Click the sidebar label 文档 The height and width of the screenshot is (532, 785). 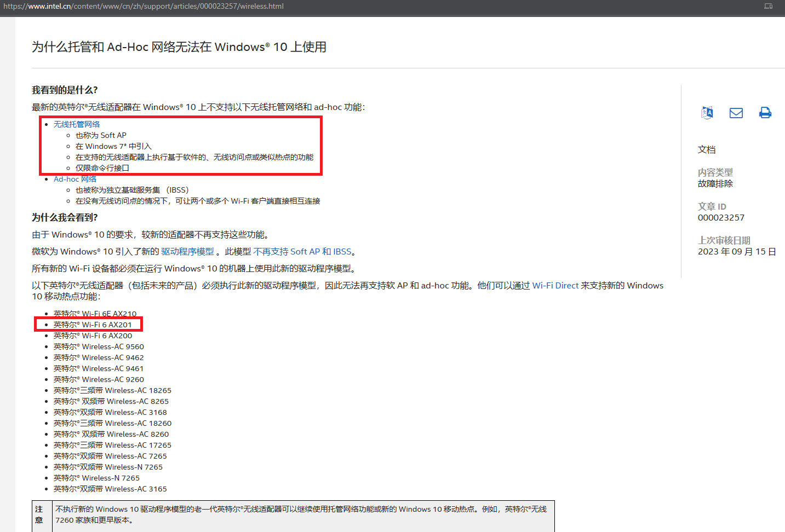click(x=707, y=149)
